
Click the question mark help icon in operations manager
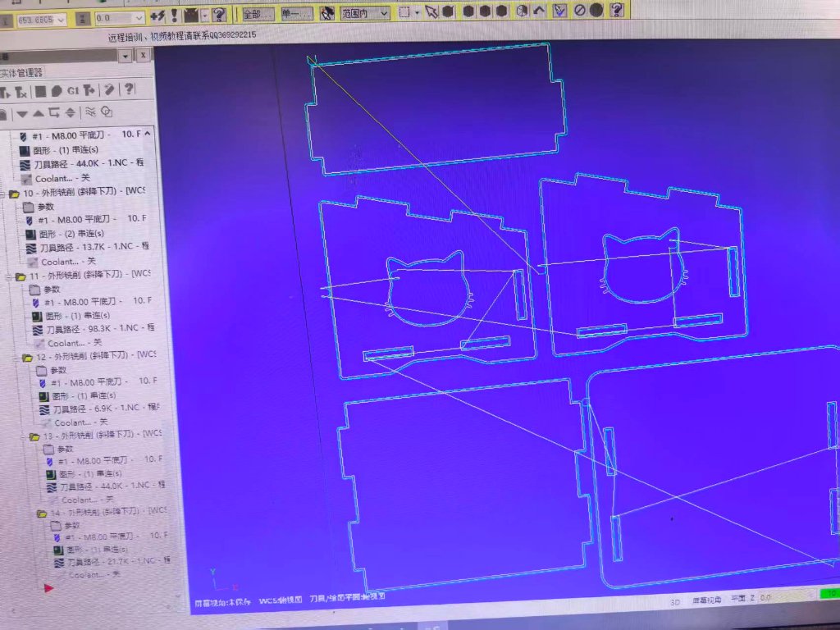tap(129, 89)
